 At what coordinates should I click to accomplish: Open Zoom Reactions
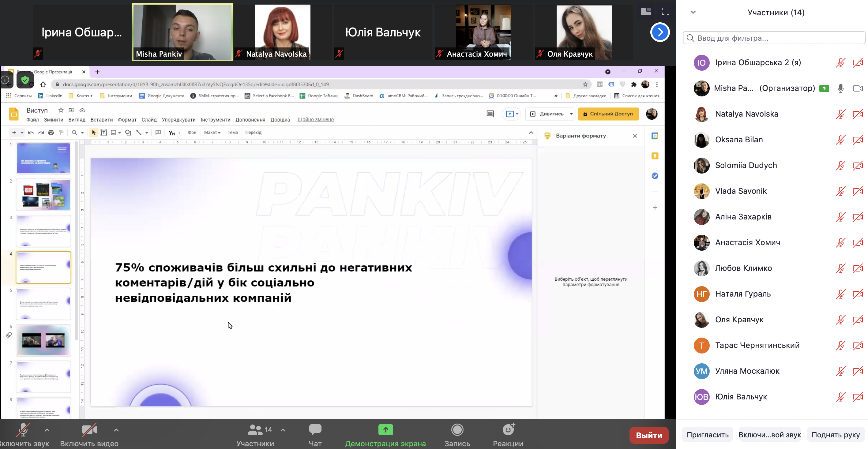(508, 435)
